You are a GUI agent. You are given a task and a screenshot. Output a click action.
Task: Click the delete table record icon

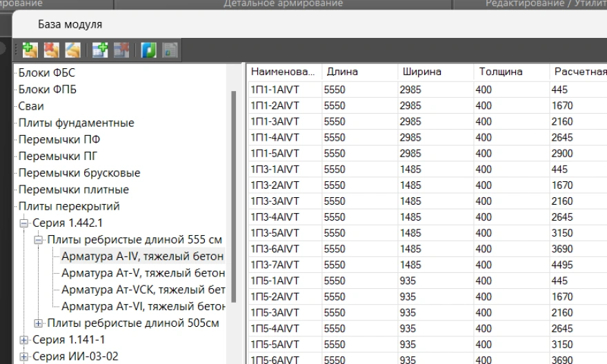[122, 50]
